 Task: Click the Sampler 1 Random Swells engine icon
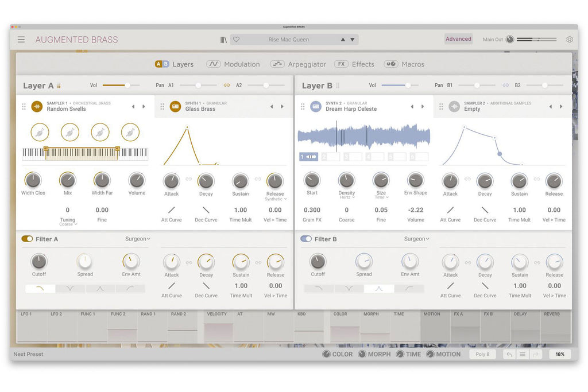(37, 106)
